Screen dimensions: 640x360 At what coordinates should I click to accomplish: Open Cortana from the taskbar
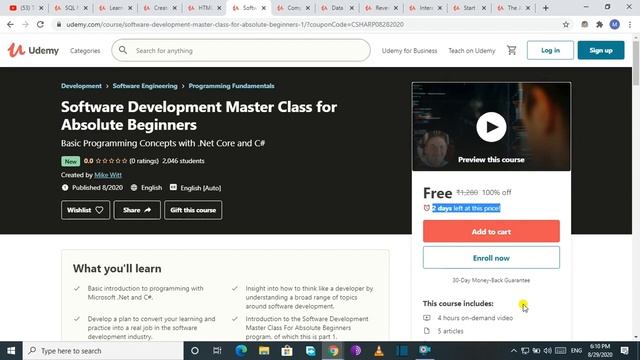click(195, 351)
